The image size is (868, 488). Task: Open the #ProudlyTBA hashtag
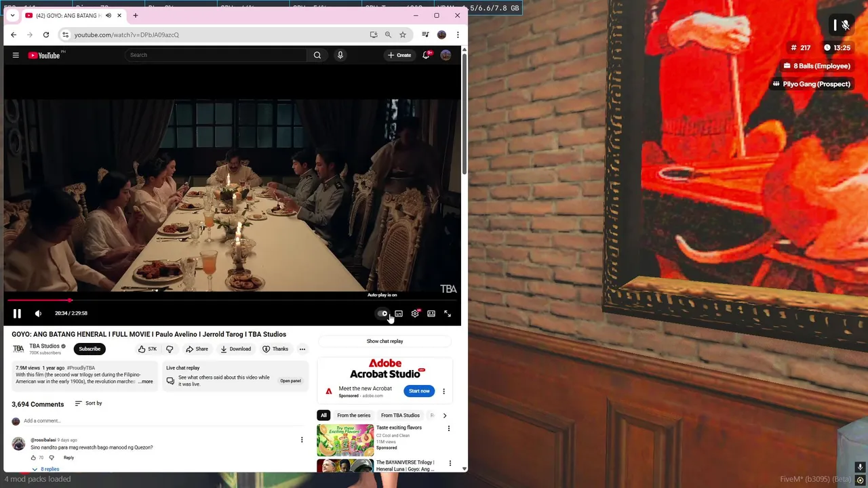coord(81,368)
